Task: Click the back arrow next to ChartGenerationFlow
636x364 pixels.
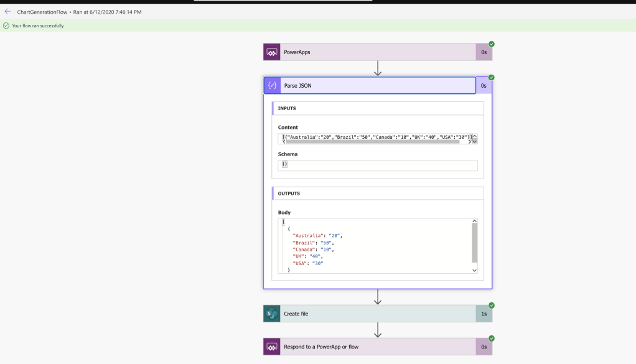Action: [7, 11]
